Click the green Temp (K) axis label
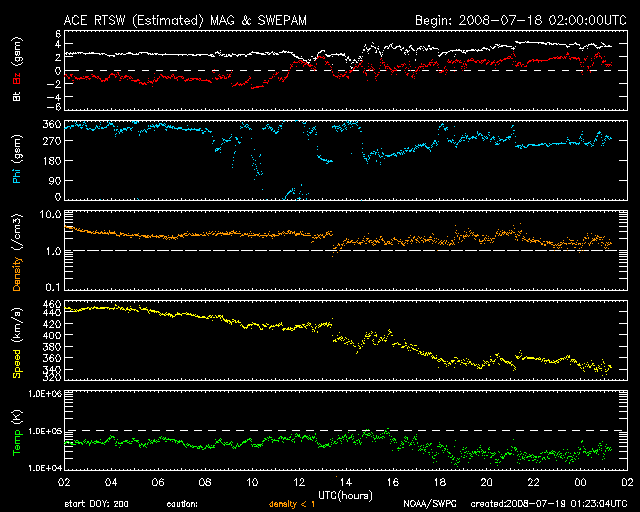The height and width of the screenshot is (512, 640). point(17,433)
